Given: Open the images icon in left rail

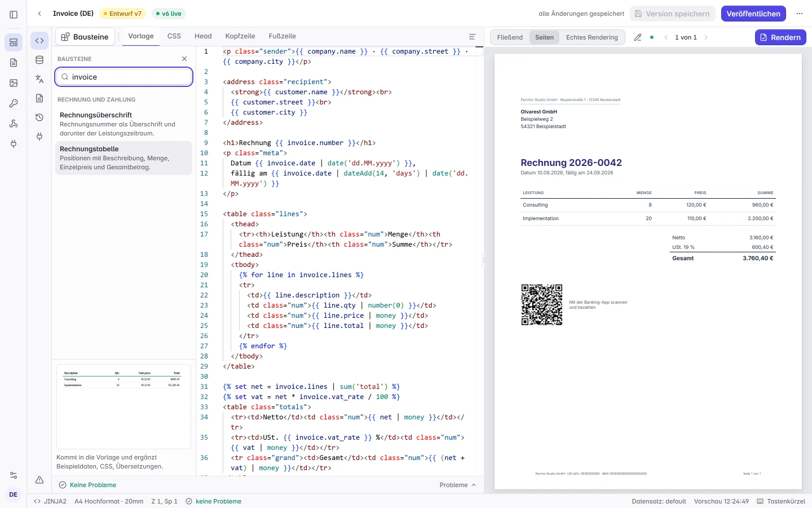Looking at the screenshot, I should pos(14,83).
